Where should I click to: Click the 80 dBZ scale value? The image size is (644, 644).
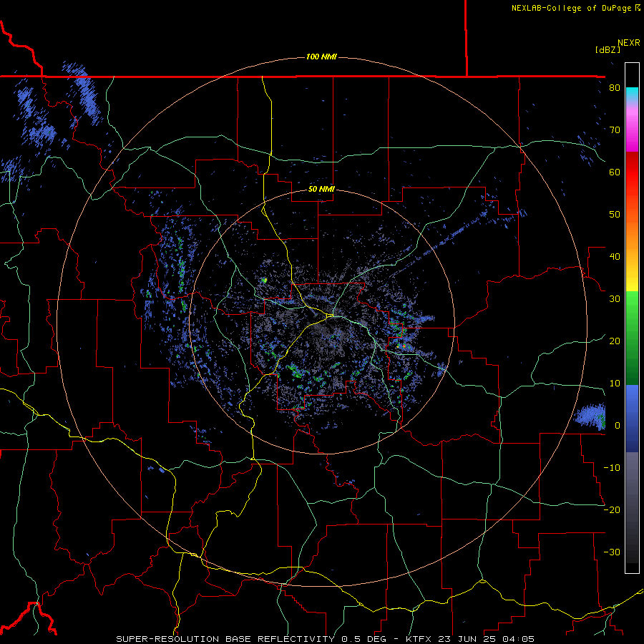point(615,88)
